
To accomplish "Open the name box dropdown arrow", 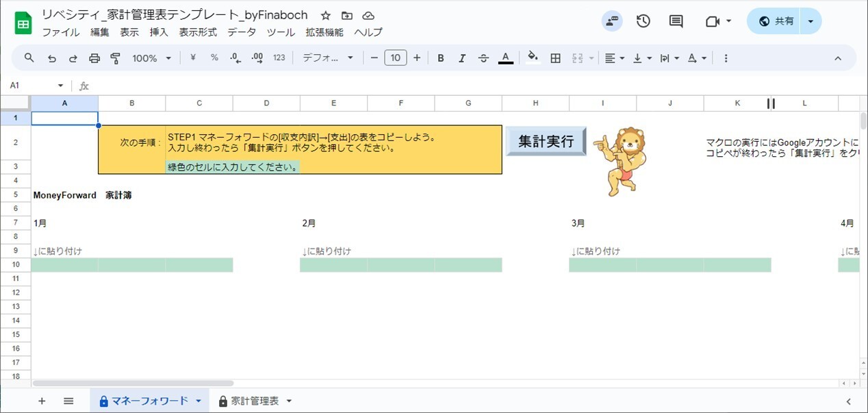I will 60,86.
